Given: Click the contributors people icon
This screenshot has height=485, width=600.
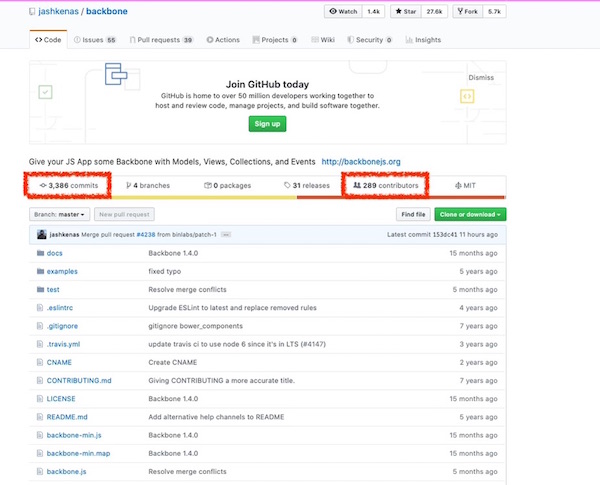Looking at the screenshot, I should click(357, 185).
